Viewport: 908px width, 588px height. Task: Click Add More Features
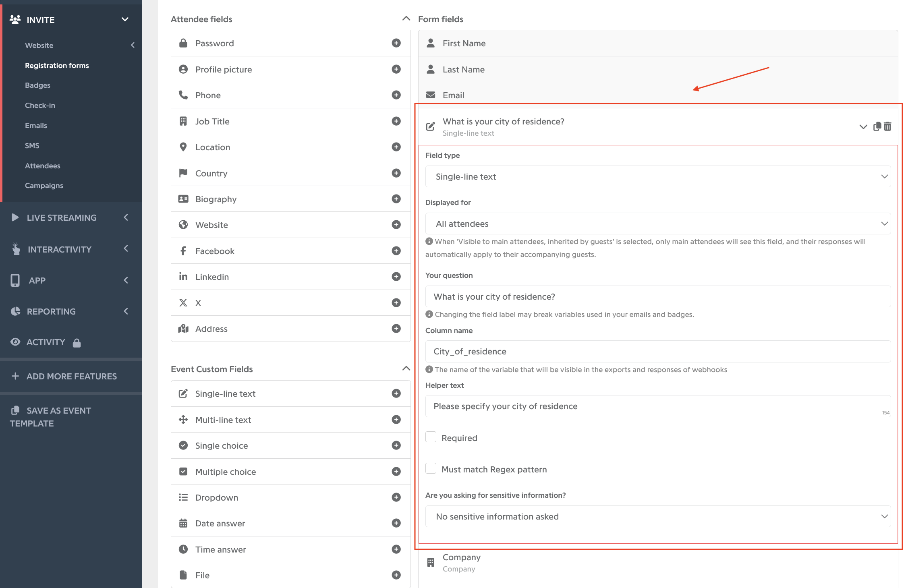click(x=64, y=376)
